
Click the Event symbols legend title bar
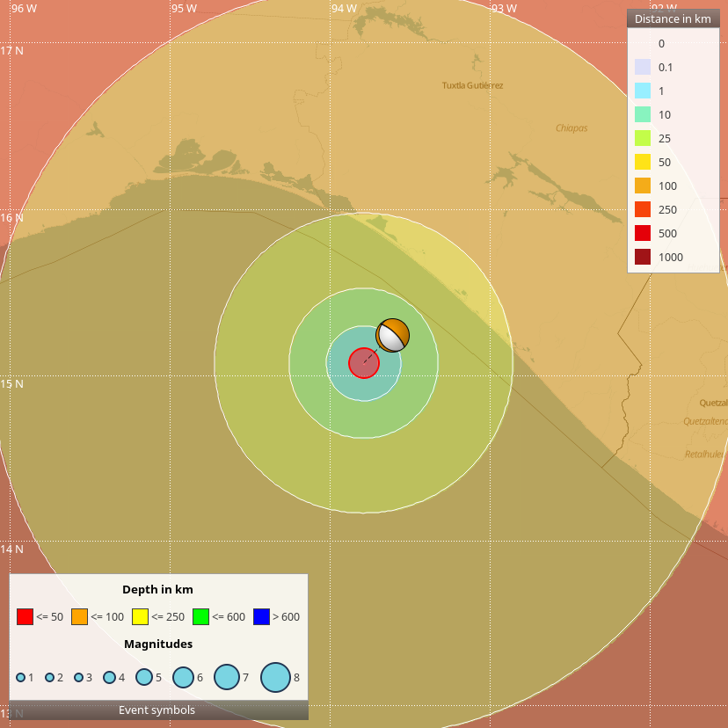click(x=157, y=710)
